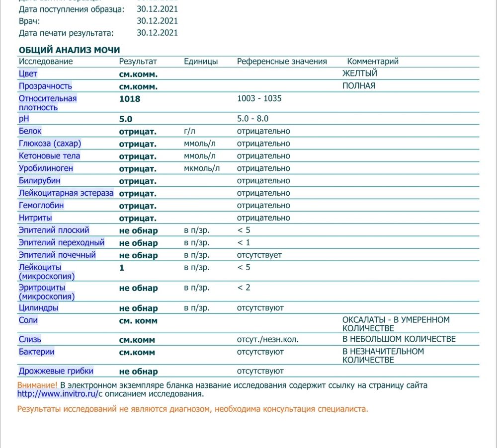Follow the Уробилиноген link
Screen dimensions: 497x448
(46, 168)
